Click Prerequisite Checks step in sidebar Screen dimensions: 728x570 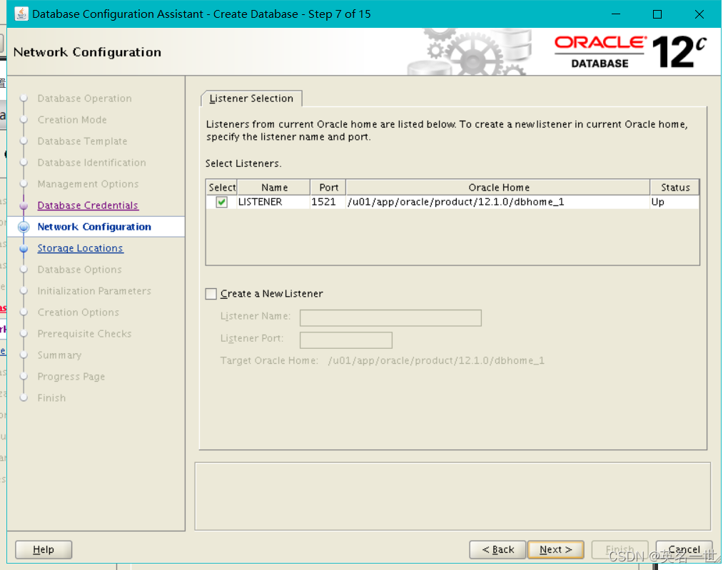(84, 333)
